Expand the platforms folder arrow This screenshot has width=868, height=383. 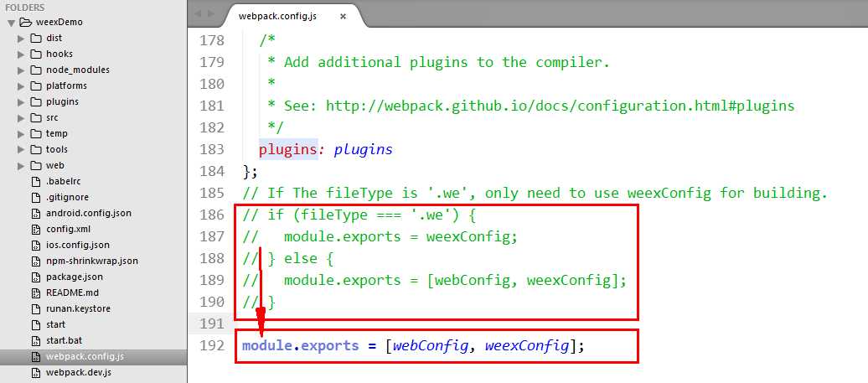pos(21,85)
